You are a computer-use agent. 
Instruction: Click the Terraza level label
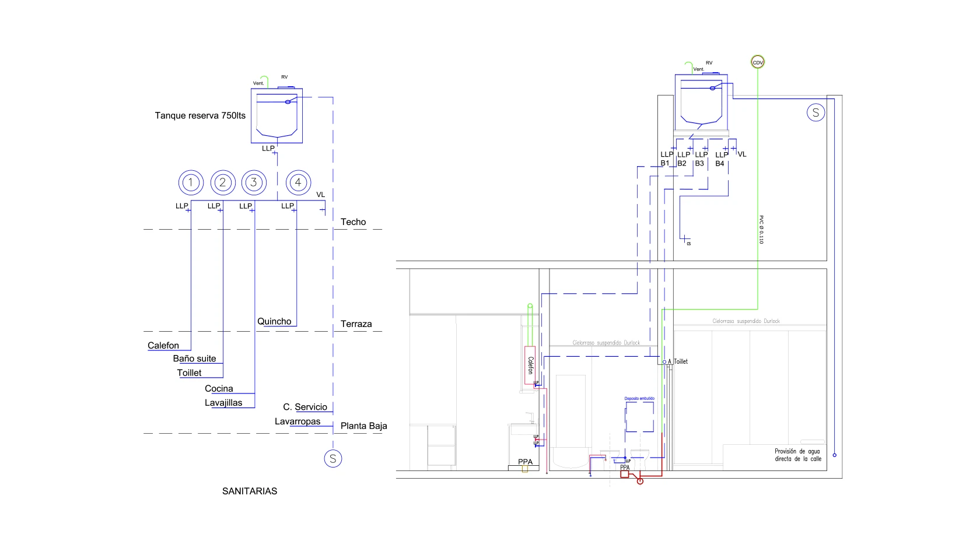356,324
